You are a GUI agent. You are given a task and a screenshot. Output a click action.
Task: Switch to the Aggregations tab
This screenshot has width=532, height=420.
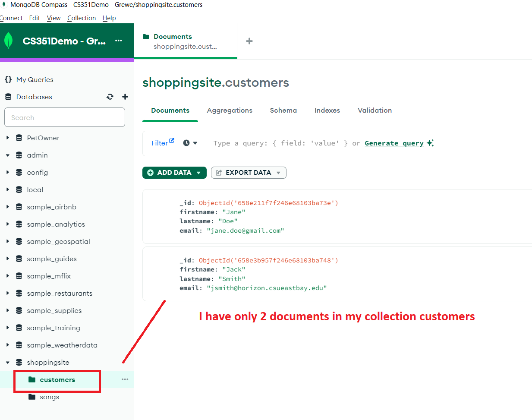pos(230,111)
